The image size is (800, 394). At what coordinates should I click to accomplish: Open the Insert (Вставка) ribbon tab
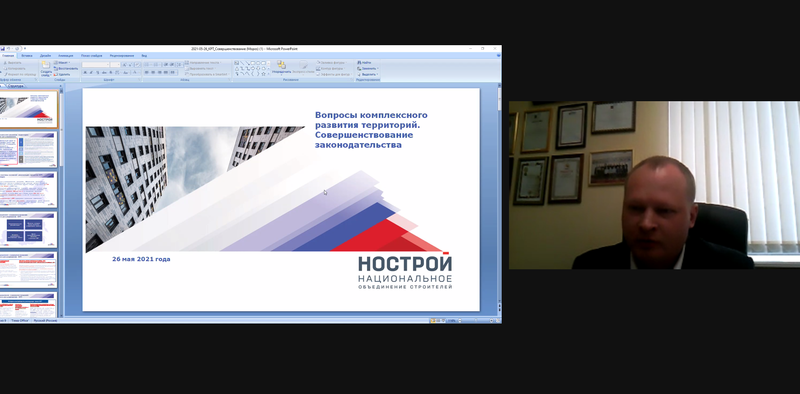click(x=27, y=56)
